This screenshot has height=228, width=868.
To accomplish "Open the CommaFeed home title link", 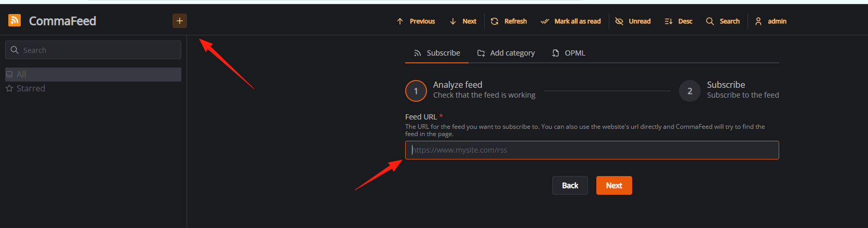I will tap(62, 21).
